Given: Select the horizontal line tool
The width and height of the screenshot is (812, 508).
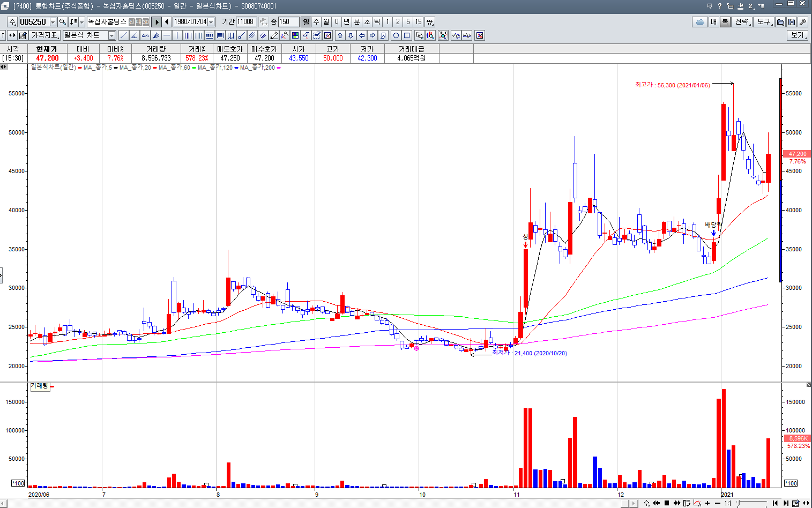Looking at the screenshot, I should [x=167, y=35].
